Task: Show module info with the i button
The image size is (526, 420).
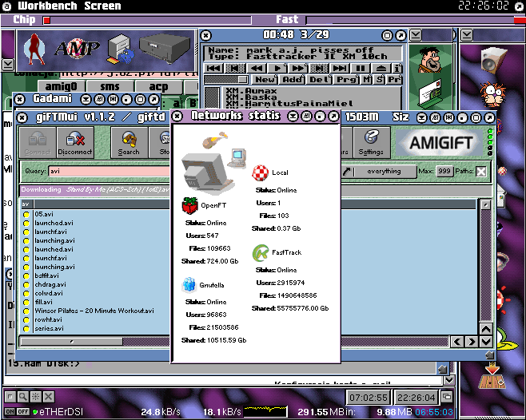Action: (397, 69)
